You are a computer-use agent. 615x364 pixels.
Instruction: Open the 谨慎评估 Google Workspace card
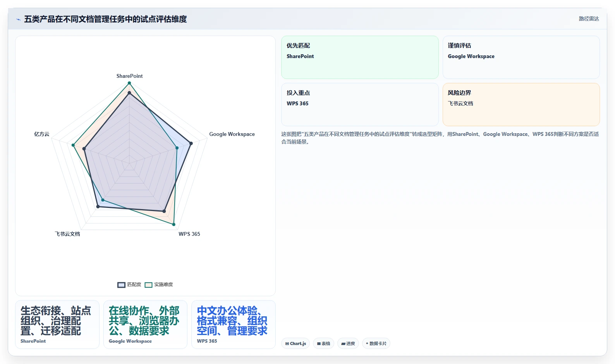pos(521,57)
